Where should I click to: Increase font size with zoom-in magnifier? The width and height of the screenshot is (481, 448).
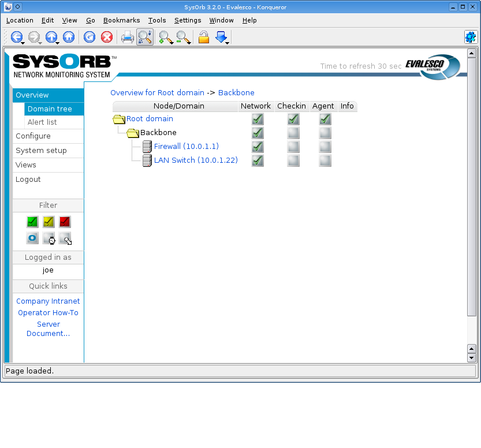click(165, 37)
